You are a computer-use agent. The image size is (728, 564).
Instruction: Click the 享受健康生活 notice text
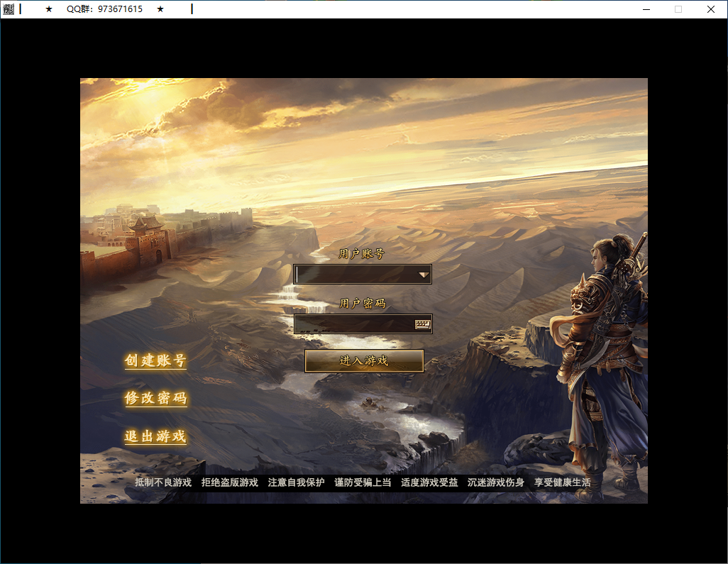(x=562, y=482)
